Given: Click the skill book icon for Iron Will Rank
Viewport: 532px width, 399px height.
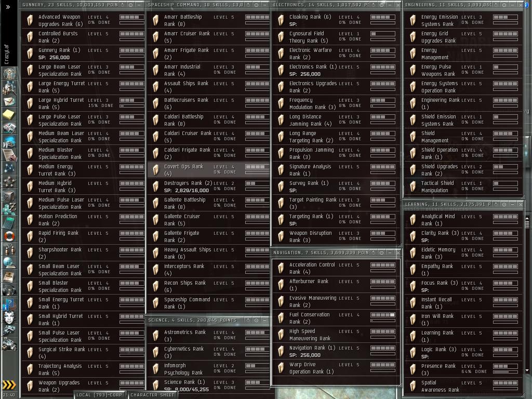Looking at the screenshot, I should [413, 320].
